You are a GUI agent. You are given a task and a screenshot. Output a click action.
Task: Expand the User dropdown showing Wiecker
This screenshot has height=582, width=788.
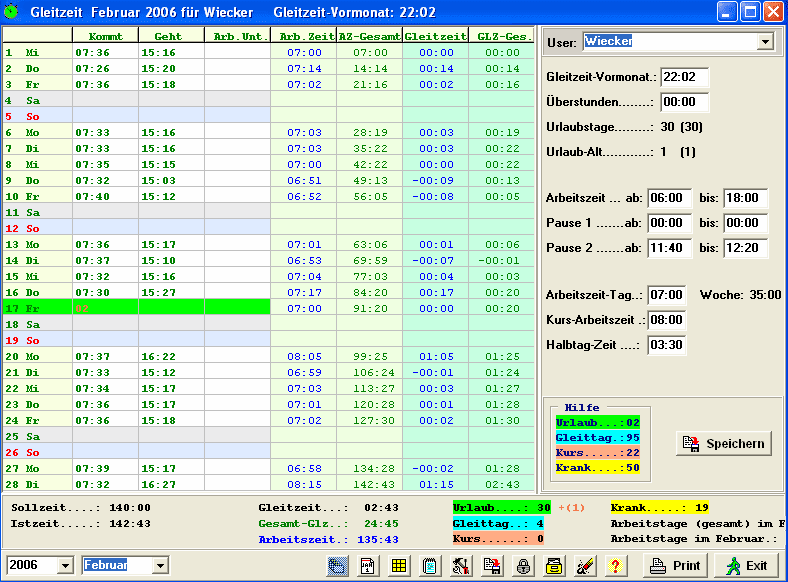pos(765,42)
